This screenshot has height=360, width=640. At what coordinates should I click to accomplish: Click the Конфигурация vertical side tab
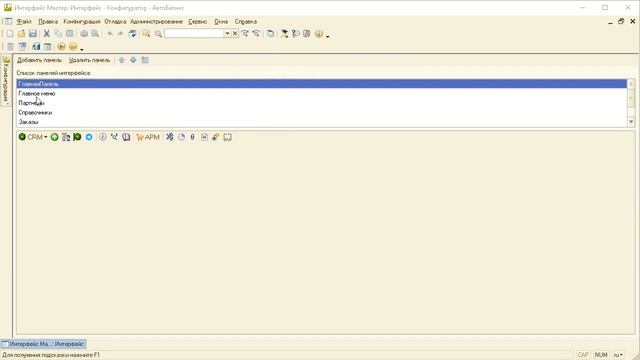6,80
